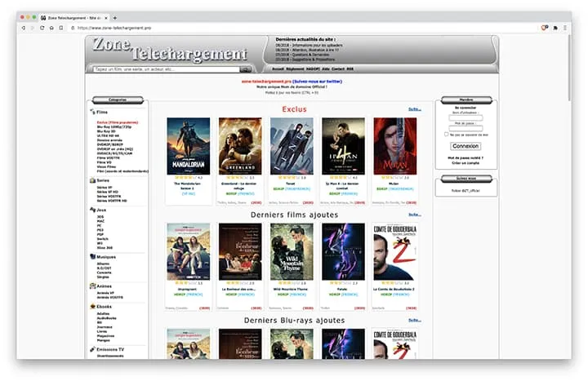This screenshot has width=588, height=381.
Task: Click the Films VOSTFR sidebar link
Action: (109, 157)
